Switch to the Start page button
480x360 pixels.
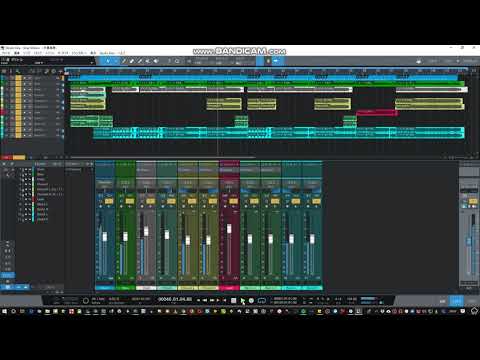[433, 61]
